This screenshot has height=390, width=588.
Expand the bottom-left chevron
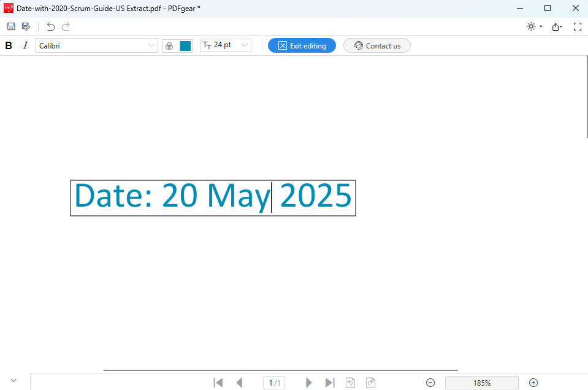point(13,380)
